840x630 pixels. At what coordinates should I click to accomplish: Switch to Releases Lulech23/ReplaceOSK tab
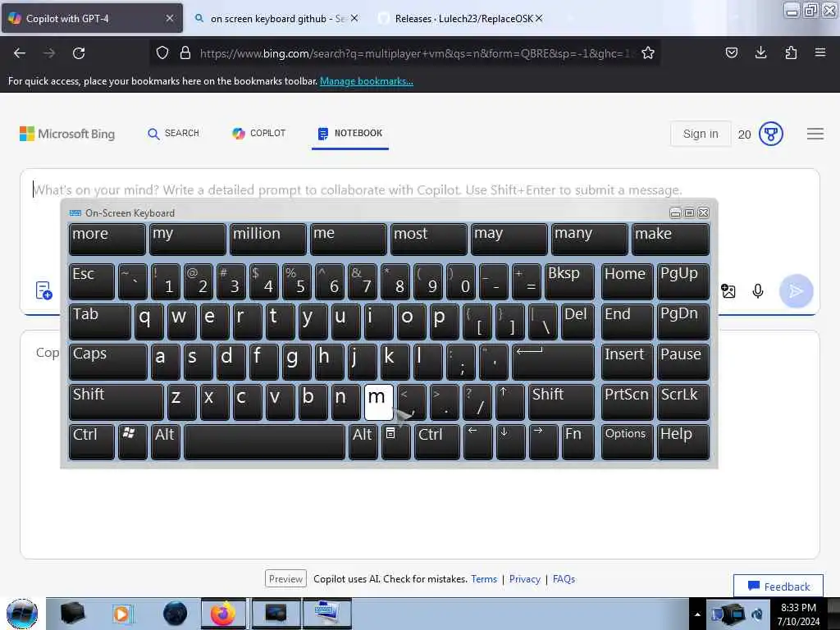(462, 18)
